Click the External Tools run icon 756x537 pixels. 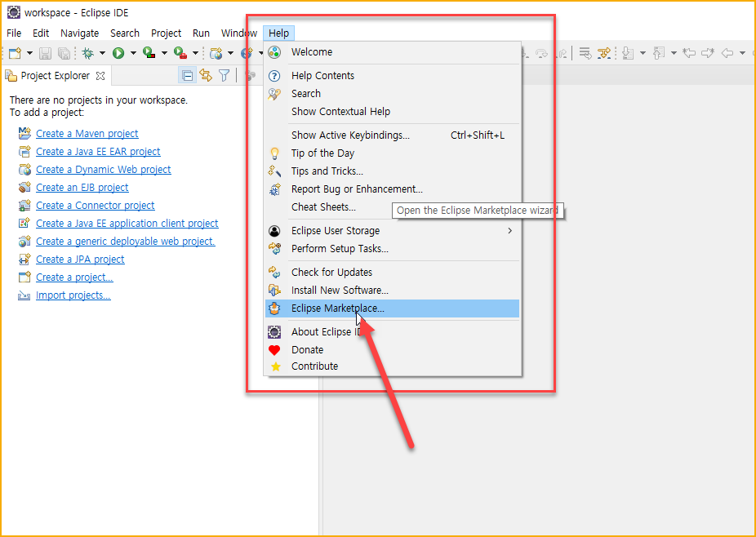[x=180, y=53]
